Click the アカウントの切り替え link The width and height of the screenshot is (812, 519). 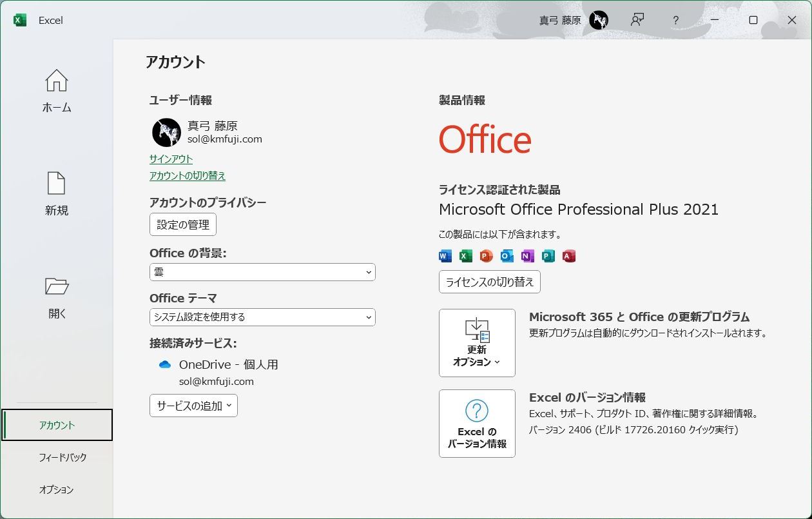[188, 175]
